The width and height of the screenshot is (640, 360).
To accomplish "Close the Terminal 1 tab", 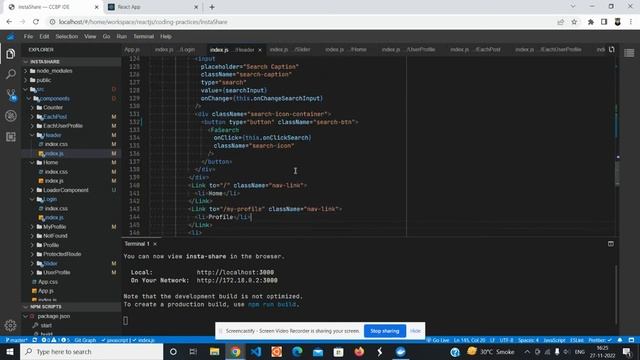I will [155, 244].
